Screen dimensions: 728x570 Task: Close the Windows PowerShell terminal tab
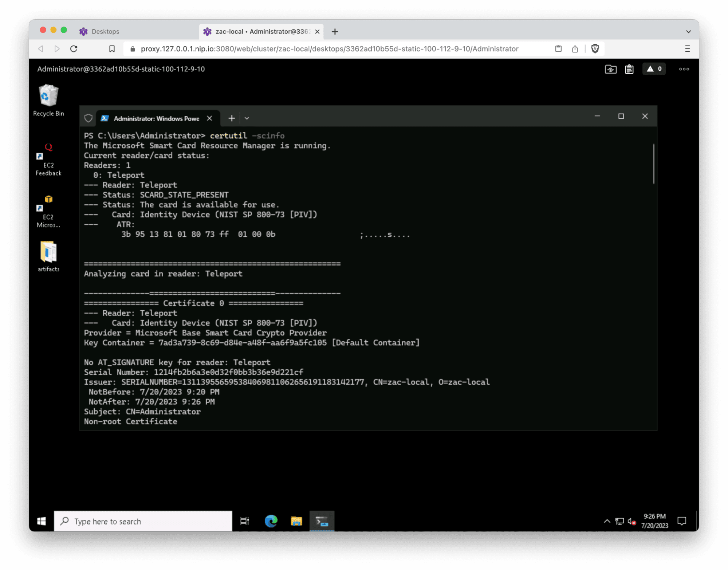209,118
